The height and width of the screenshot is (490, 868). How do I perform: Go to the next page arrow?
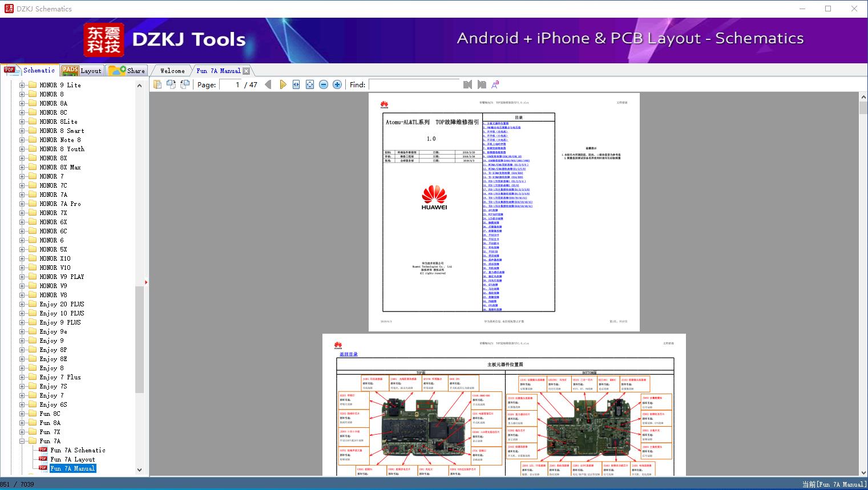(282, 84)
